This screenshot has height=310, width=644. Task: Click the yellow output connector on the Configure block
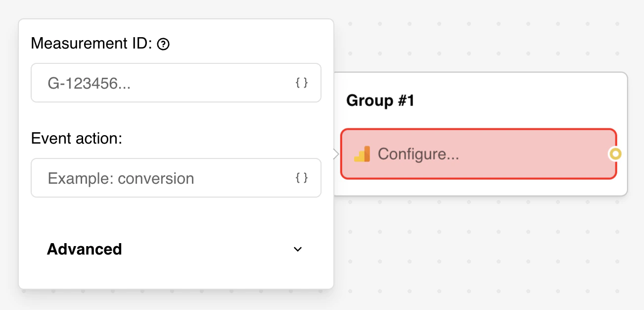tap(615, 154)
